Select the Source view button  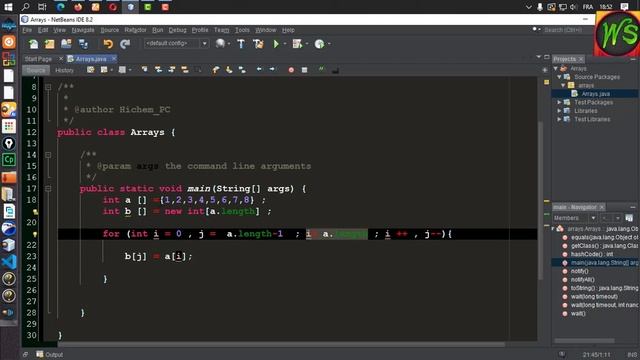tap(36, 70)
